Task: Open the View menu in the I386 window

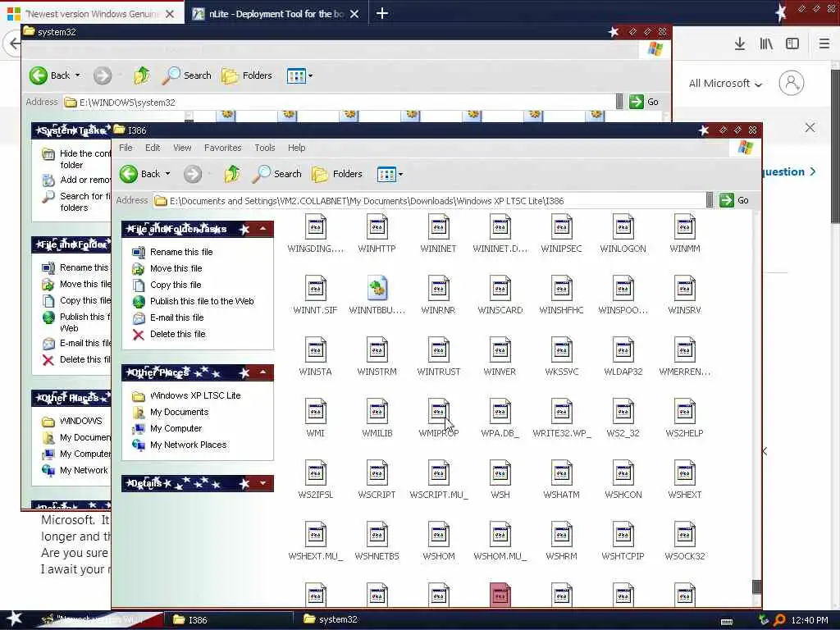Action: (x=182, y=148)
